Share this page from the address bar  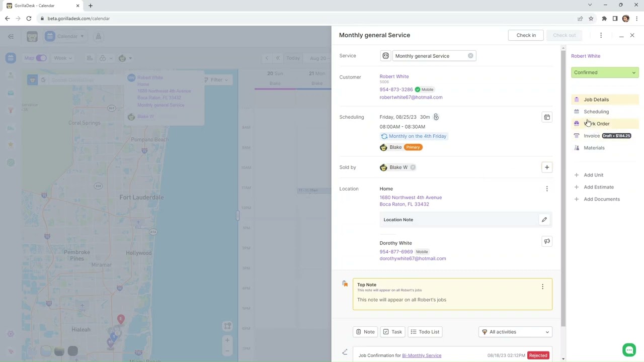click(580, 19)
